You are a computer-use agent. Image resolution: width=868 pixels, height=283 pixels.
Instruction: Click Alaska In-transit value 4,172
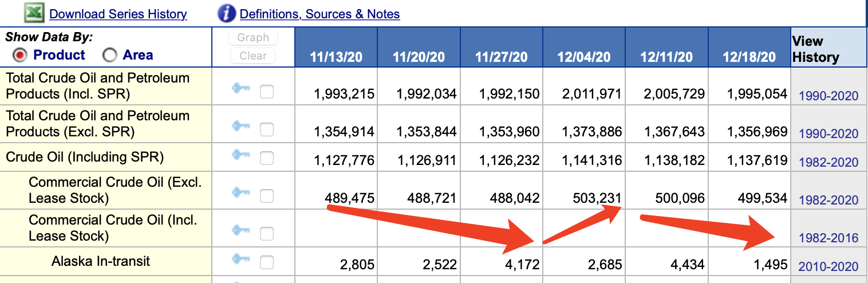(522, 265)
